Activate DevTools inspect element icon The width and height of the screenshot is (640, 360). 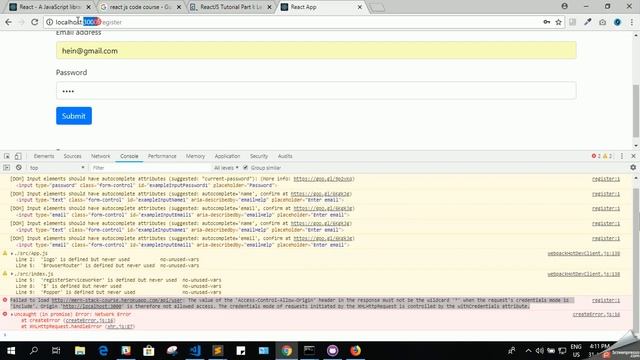click(x=7, y=156)
